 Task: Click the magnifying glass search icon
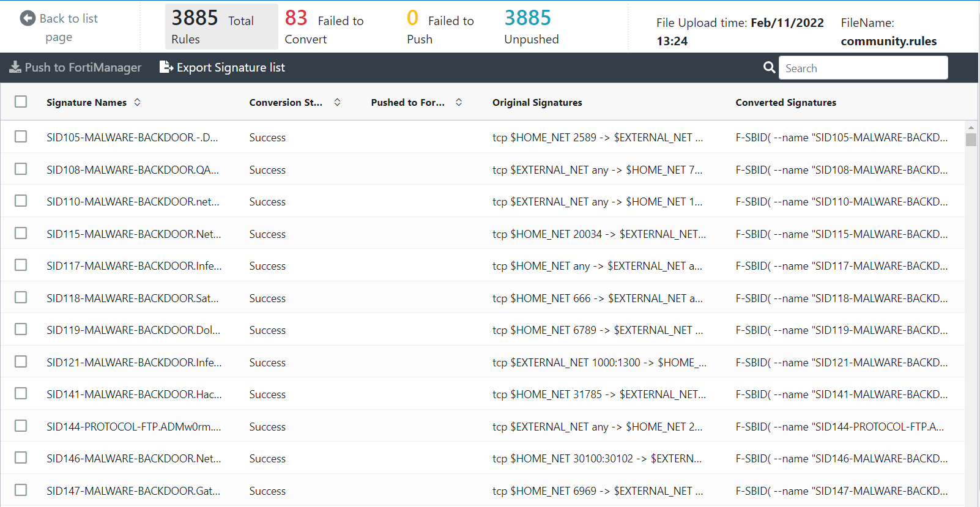(769, 67)
